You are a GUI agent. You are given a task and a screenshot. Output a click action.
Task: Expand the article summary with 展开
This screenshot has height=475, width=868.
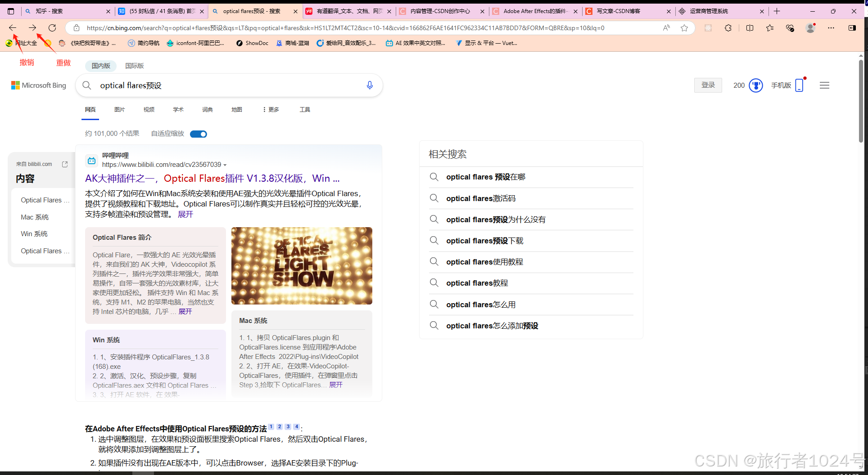(185, 215)
